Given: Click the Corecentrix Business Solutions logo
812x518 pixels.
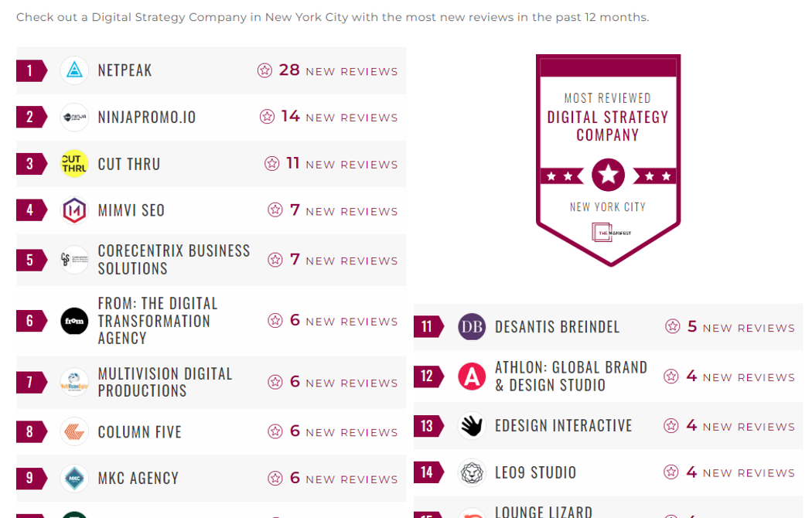Looking at the screenshot, I should click(x=75, y=260).
